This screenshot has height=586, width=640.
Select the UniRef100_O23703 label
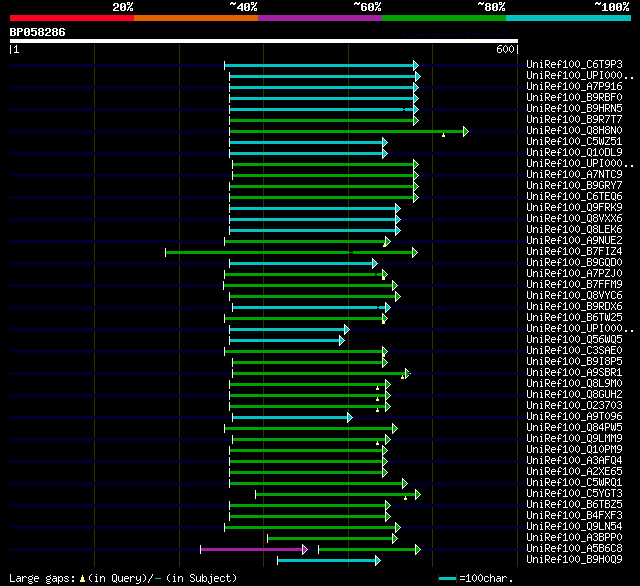click(574, 406)
